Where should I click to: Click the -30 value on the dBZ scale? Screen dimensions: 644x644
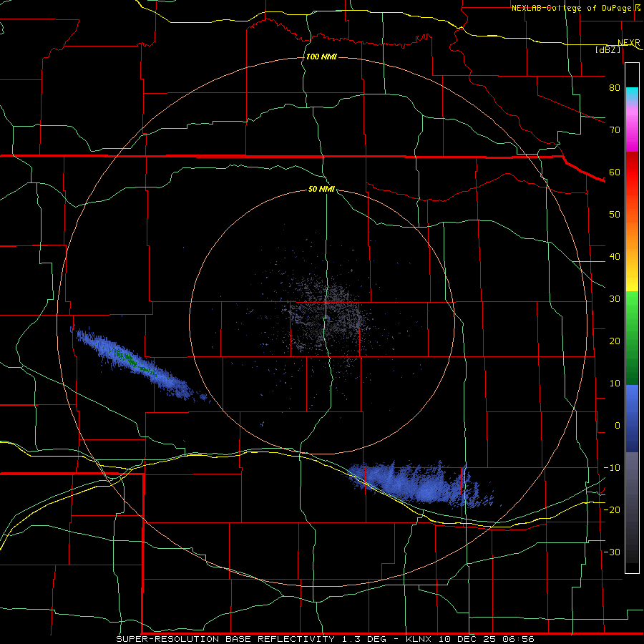(612, 552)
